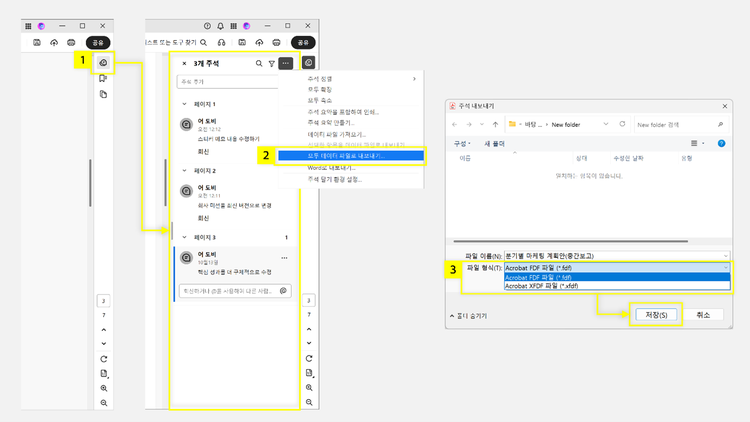This screenshot has height=422, width=750.
Task: Open comments panel icon in left Acrobat window
Action: 103,63
